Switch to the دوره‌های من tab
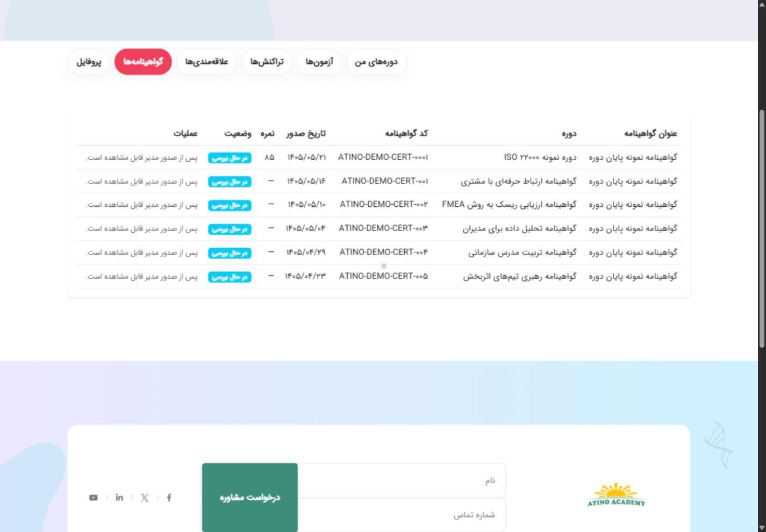This screenshot has height=532, width=766. coord(376,62)
